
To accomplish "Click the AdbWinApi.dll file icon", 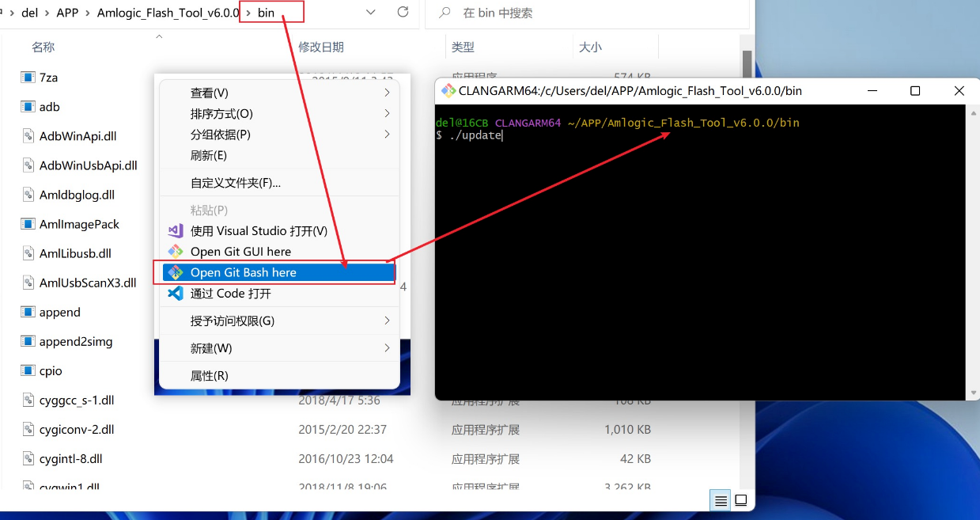I will pos(28,135).
